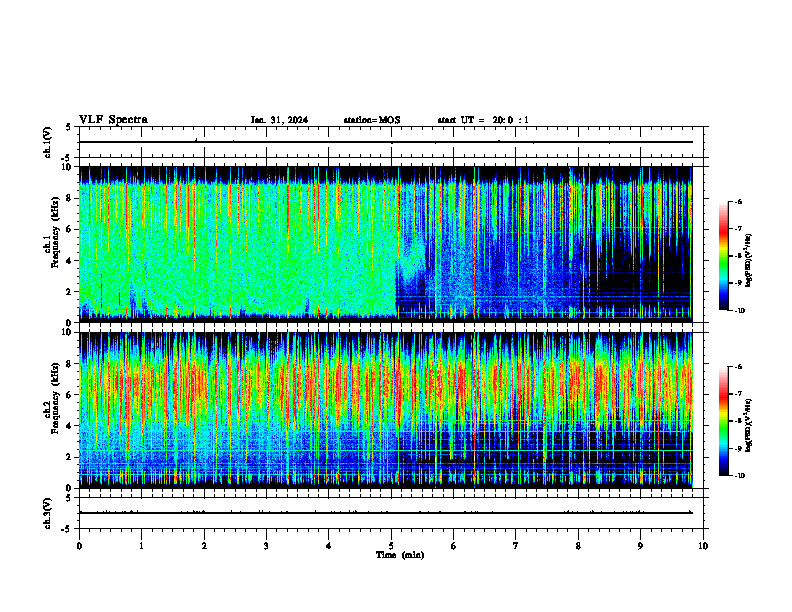
Task: Click the time axis tick label "1"
Action: click(x=141, y=546)
